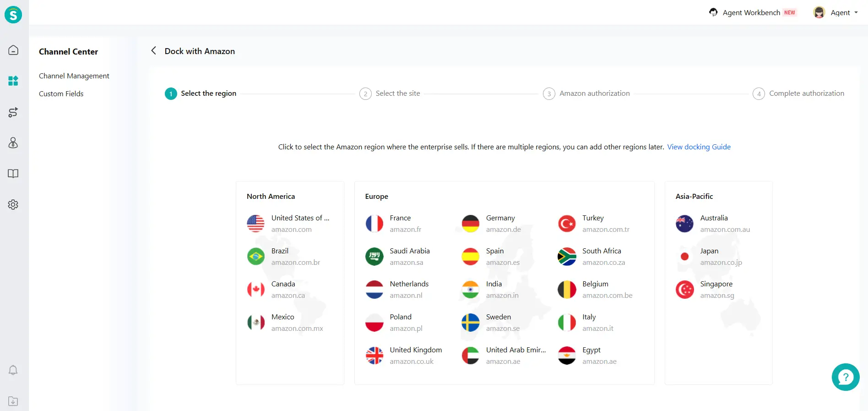Viewport: 868px width, 411px height.
Task: Click the amazon.com.tr domain text
Action: tap(606, 230)
